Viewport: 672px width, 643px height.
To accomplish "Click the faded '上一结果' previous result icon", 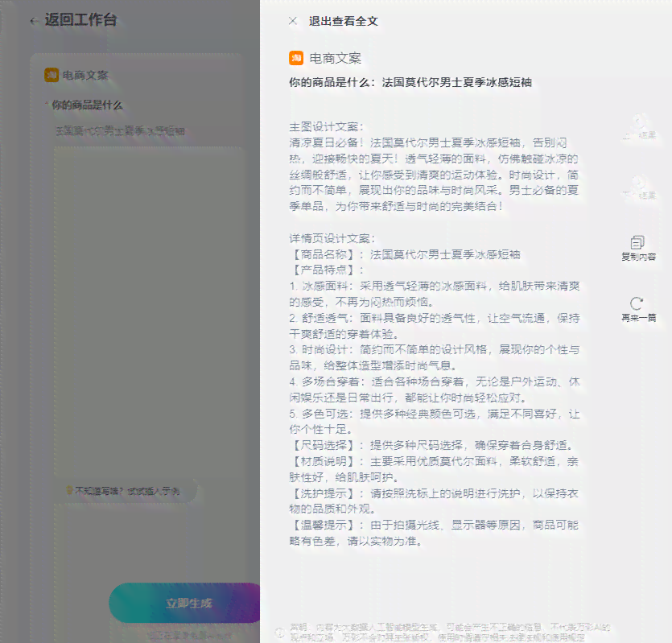I will pyautogui.click(x=639, y=122).
